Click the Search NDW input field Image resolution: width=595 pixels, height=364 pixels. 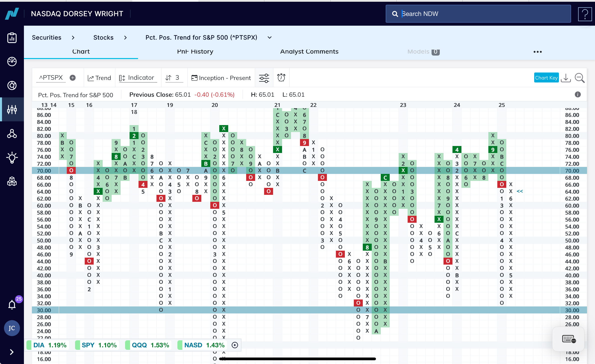pos(478,14)
